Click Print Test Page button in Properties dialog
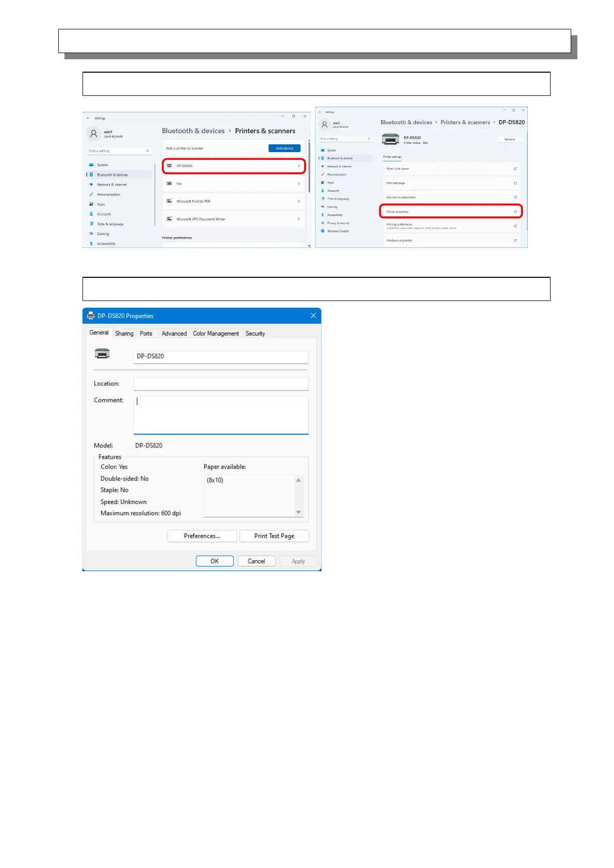Screen dimensions: 614x868 pyautogui.click(x=274, y=536)
